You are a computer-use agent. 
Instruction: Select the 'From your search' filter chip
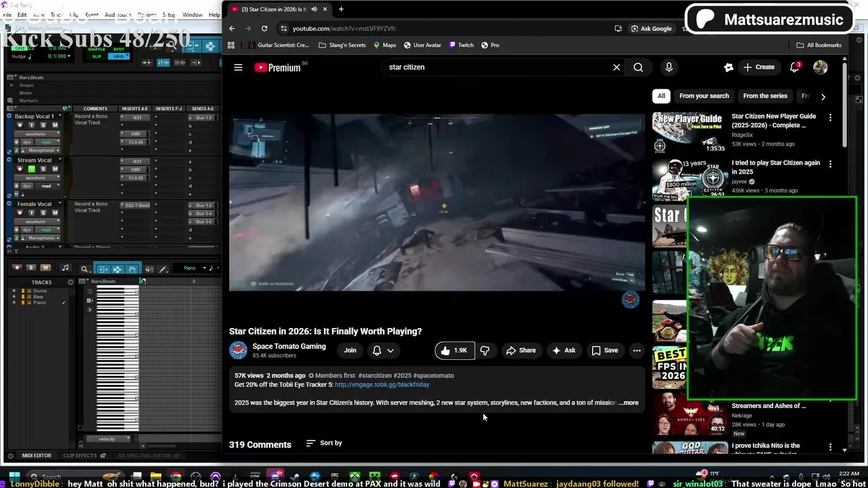(x=704, y=96)
